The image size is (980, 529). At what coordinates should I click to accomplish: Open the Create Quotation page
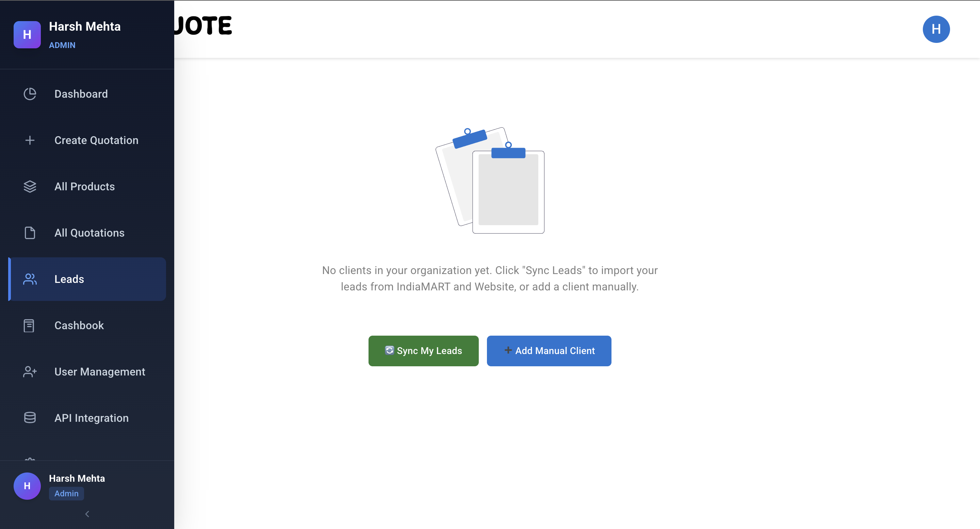pos(96,140)
